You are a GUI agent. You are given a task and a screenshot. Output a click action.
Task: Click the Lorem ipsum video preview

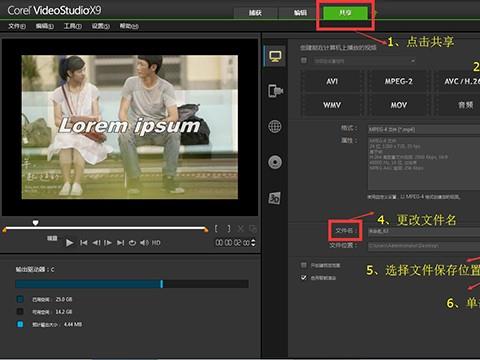pos(130,127)
